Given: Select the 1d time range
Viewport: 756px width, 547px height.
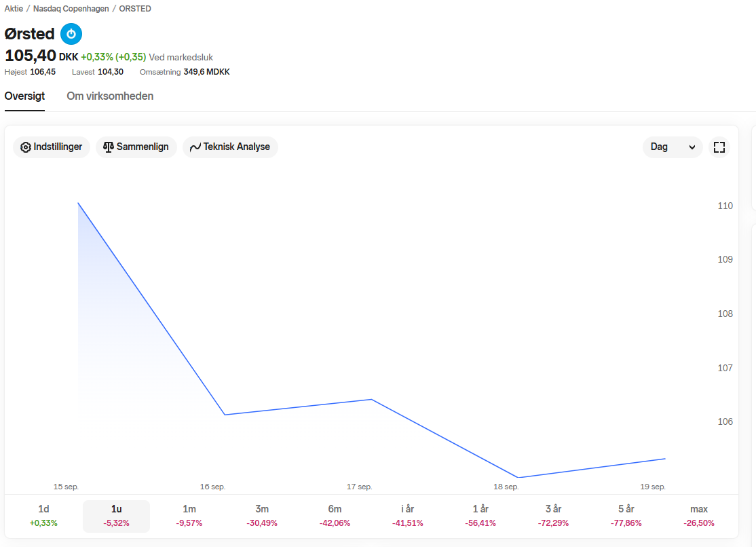Looking at the screenshot, I should coord(43,516).
